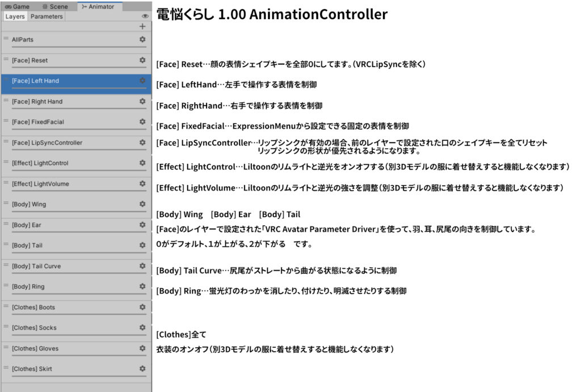The width and height of the screenshot is (581, 392).
Task: Open the Layers sub-tab
Action: 15,16
